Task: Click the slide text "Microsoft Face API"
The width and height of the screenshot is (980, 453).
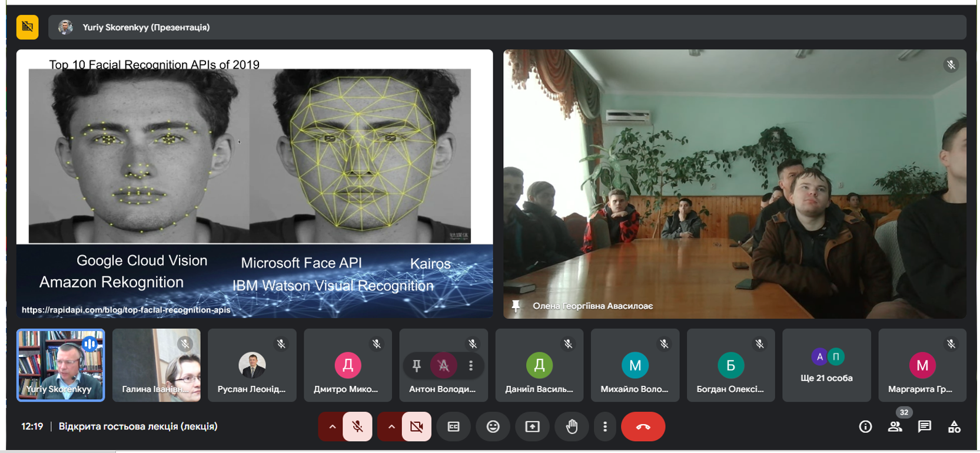Action: pyautogui.click(x=301, y=263)
